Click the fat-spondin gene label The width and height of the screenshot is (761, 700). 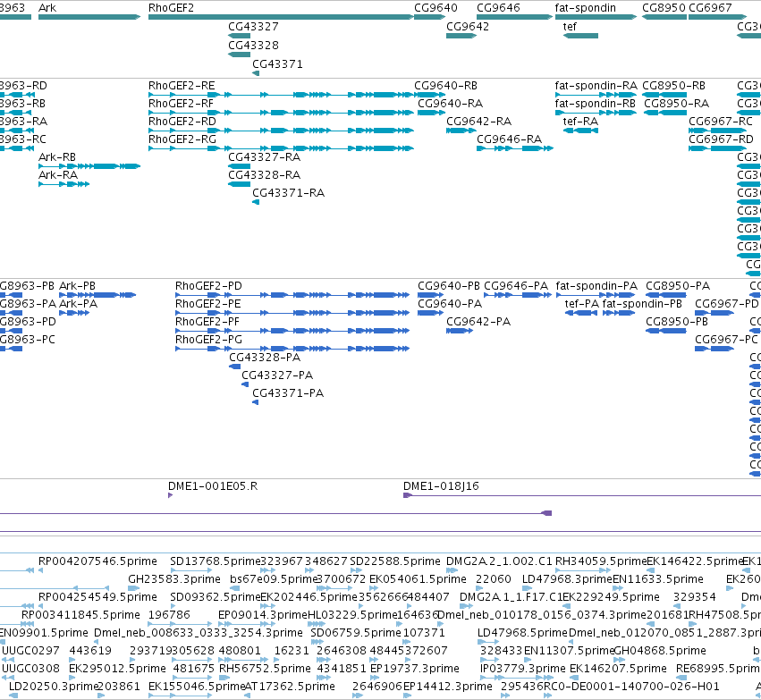(x=586, y=8)
